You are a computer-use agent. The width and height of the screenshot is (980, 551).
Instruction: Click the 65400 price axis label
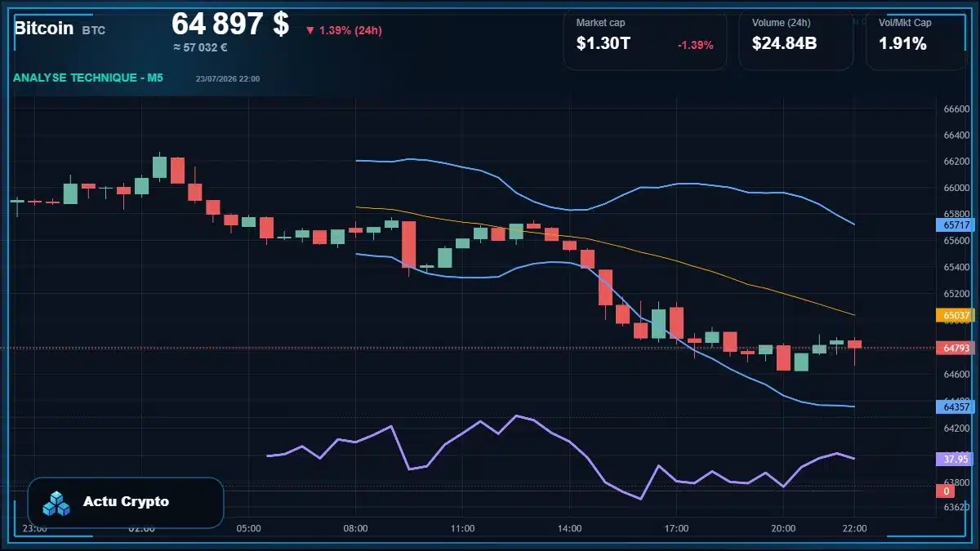point(956,268)
